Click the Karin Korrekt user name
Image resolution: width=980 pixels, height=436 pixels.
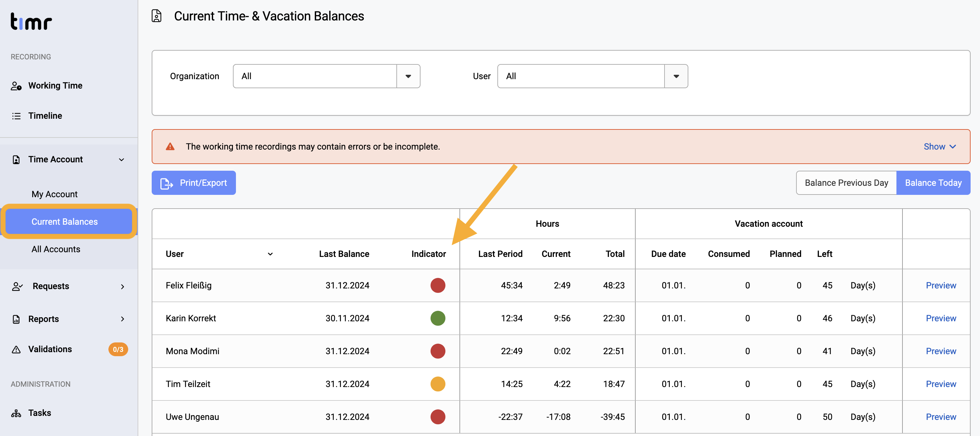coord(191,318)
